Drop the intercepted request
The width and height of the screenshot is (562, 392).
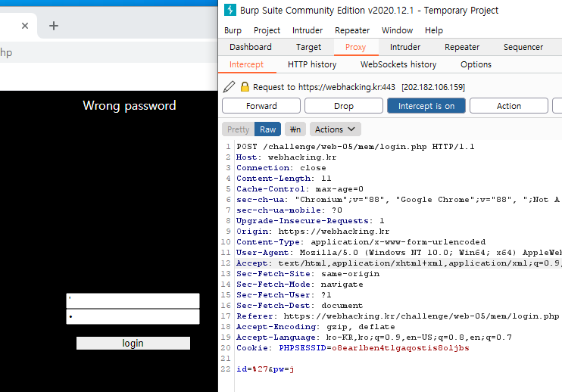(344, 106)
